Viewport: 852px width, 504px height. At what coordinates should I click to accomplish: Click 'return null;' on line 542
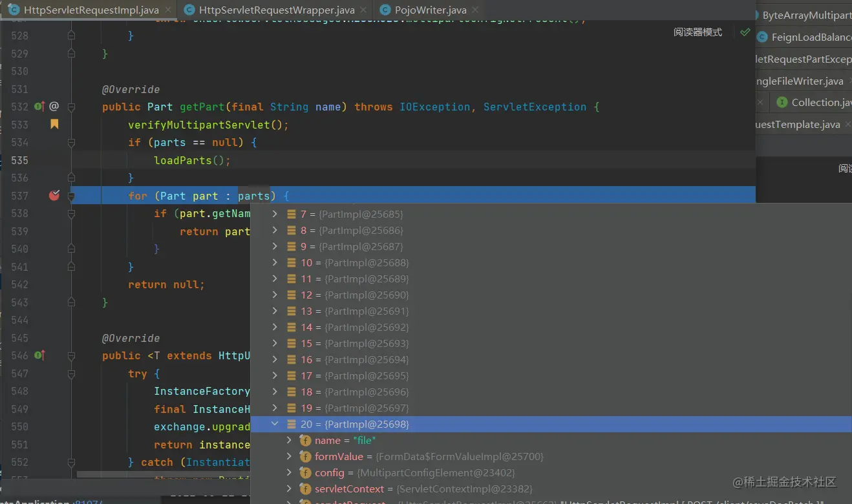click(166, 284)
